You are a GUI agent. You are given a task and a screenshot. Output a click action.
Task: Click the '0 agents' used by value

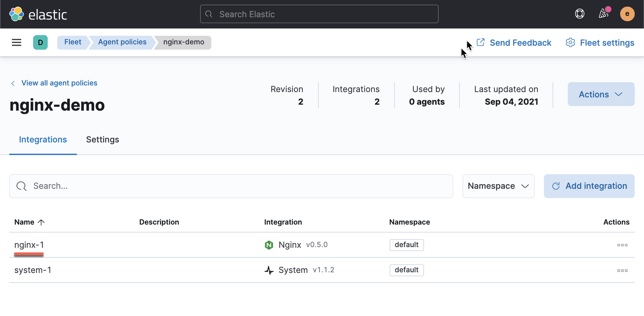[427, 102]
